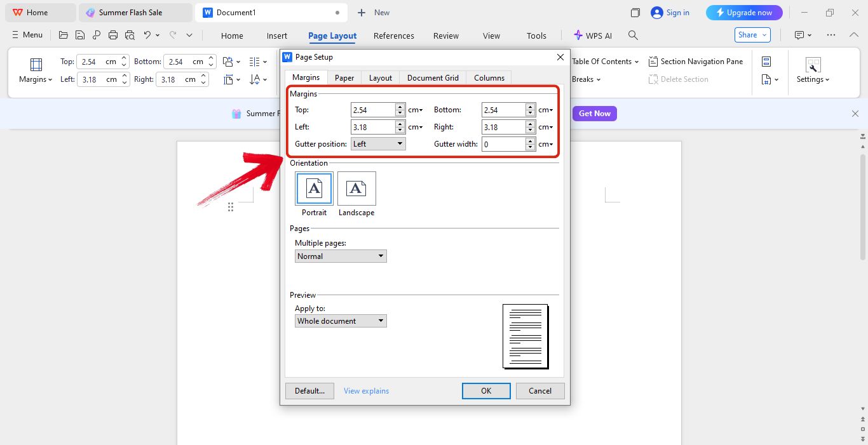Collapse the ribbon with the chevron icon
This screenshot has width=868, height=445.
click(x=854, y=35)
